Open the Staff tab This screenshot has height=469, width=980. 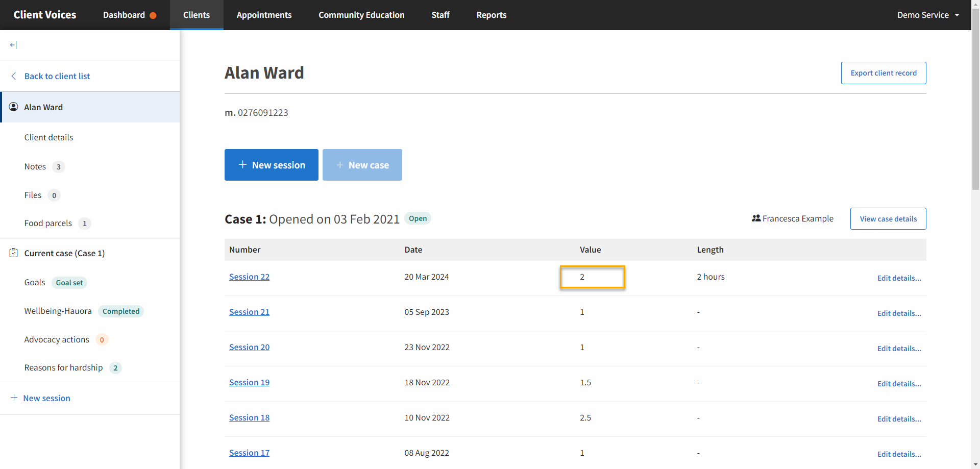coord(440,15)
